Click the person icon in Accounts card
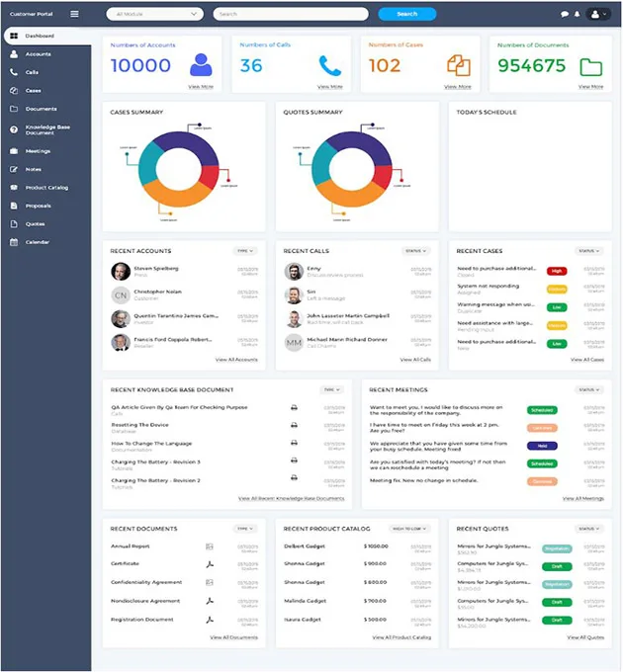Viewport: 623px width, 672px height. pyautogui.click(x=201, y=65)
